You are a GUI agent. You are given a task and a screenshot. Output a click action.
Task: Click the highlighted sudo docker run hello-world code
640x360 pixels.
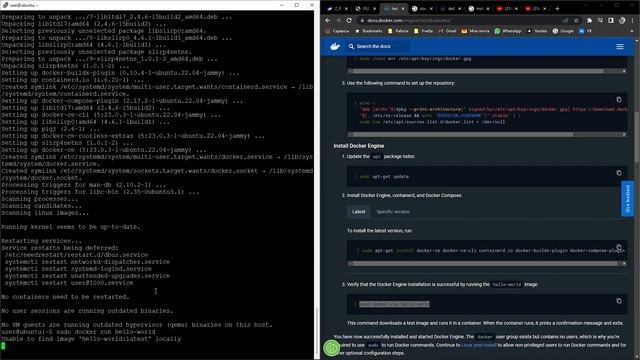394,304
